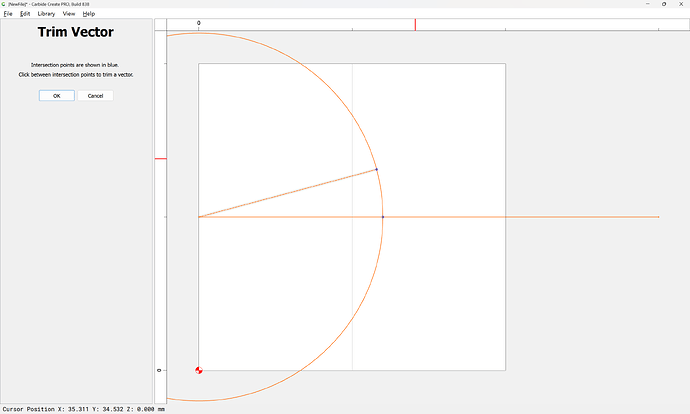The height and width of the screenshot is (414, 690).
Task: Cancel the Trim Vector operation
Action: 95,96
